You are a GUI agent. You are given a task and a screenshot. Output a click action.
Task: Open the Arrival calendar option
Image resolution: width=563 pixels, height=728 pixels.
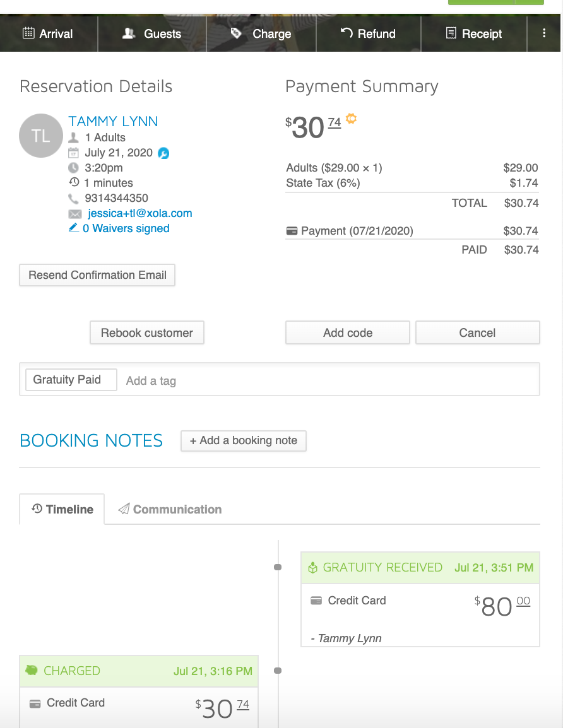pyautogui.click(x=49, y=33)
